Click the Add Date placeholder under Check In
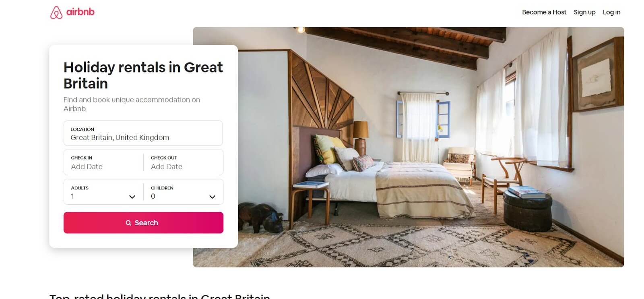 click(87, 166)
